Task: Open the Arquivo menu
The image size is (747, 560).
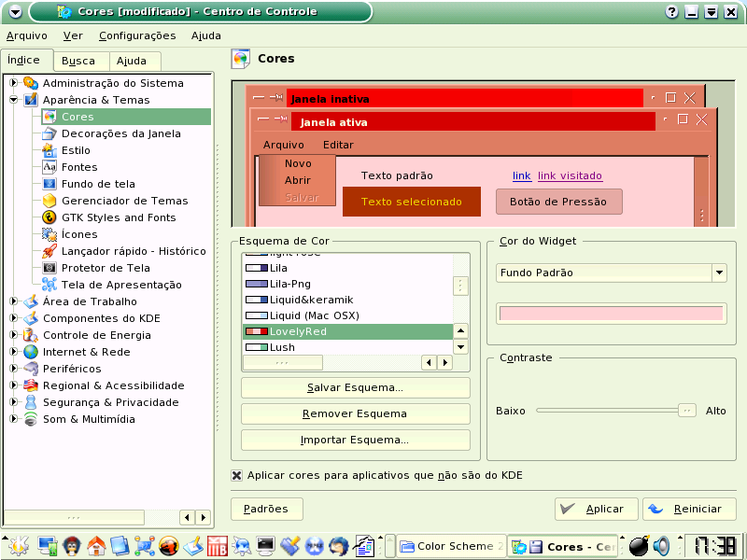Action: coord(27,35)
